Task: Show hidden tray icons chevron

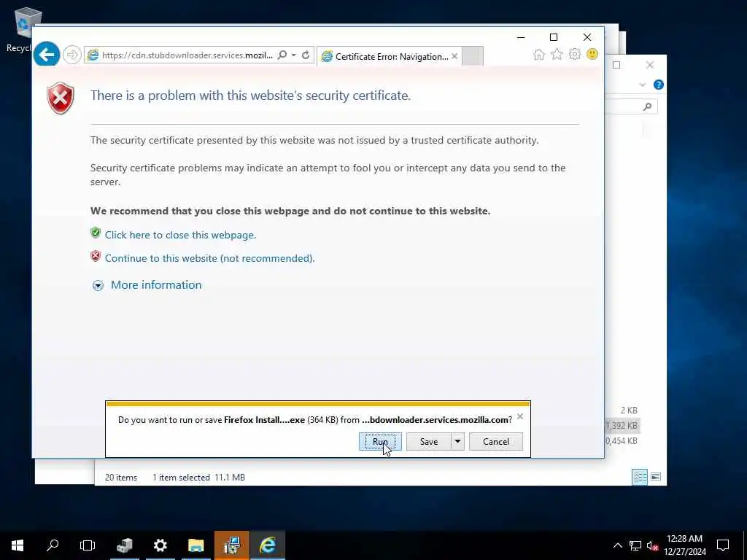Action: 617,545
